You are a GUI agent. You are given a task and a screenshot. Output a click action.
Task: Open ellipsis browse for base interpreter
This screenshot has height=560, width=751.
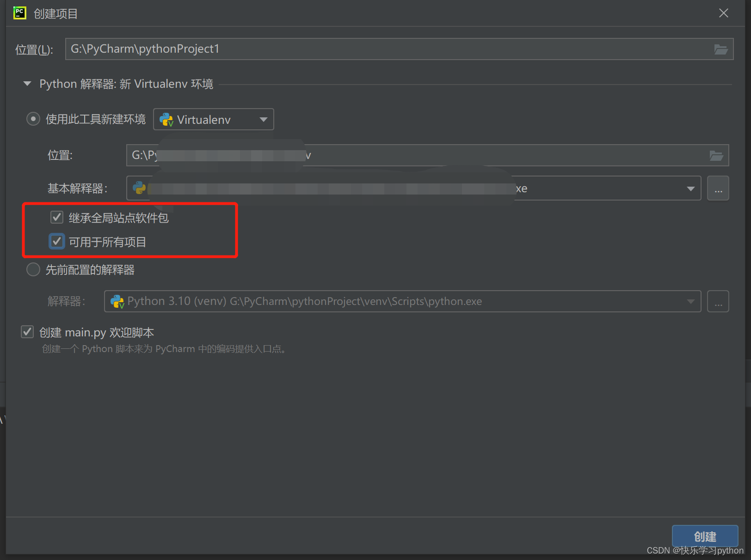(718, 189)
